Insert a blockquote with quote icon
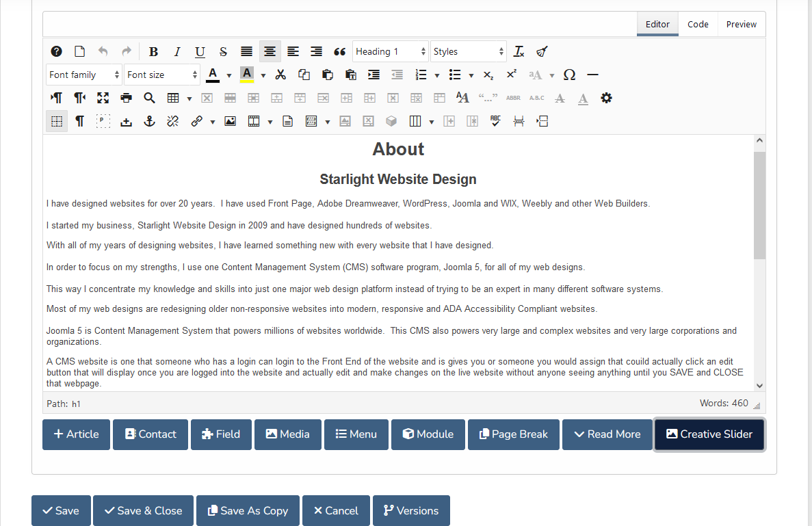The height and width of the screenshot is (526, 812). [340, 51]
